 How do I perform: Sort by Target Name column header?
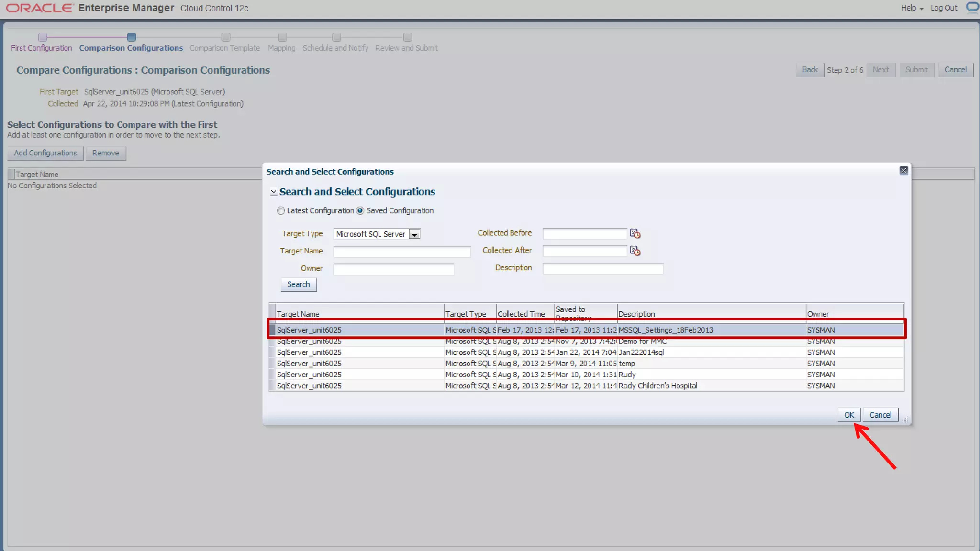pos(360,314)
